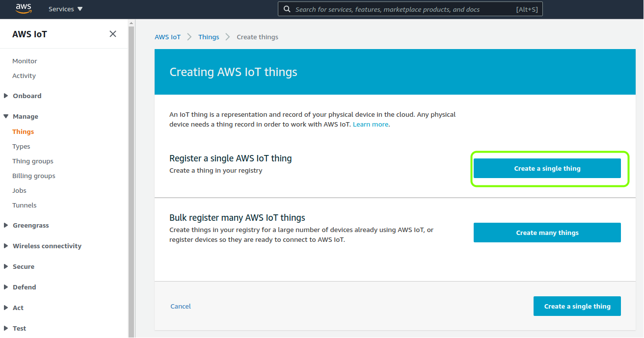The height and width of the screenshot is (338, 644).
Task: Open Tunnels in the sidebar
Action: 25,205
